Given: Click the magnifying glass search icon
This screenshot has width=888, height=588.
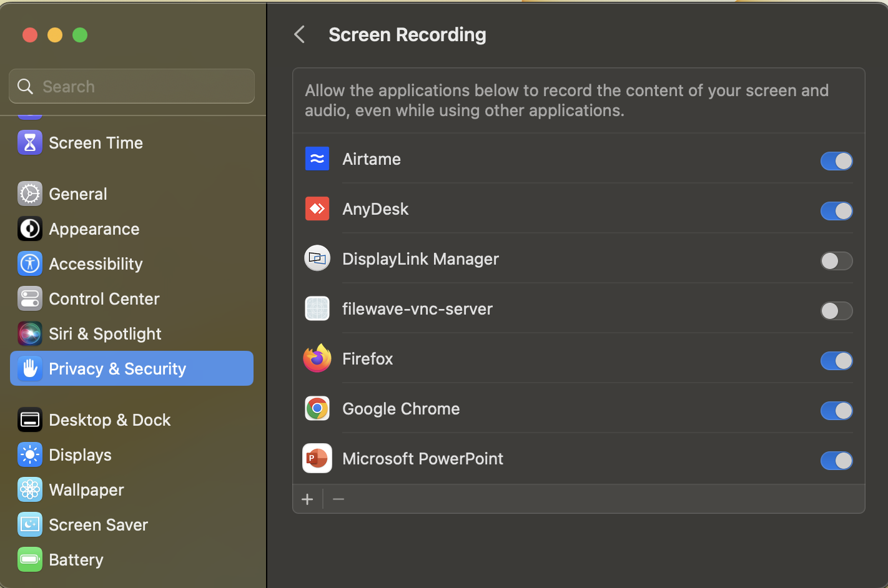Looking at the screenshot, I should (25, 86).
